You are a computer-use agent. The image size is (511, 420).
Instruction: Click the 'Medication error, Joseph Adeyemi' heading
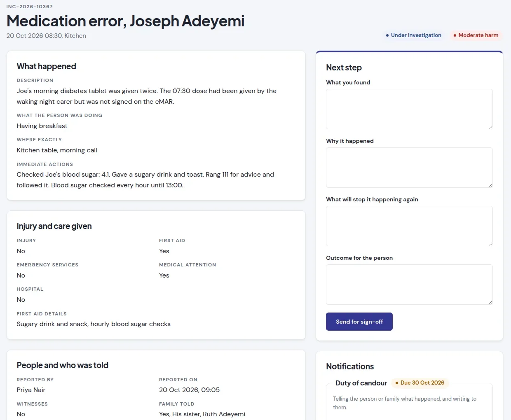[x=126, y=21]
